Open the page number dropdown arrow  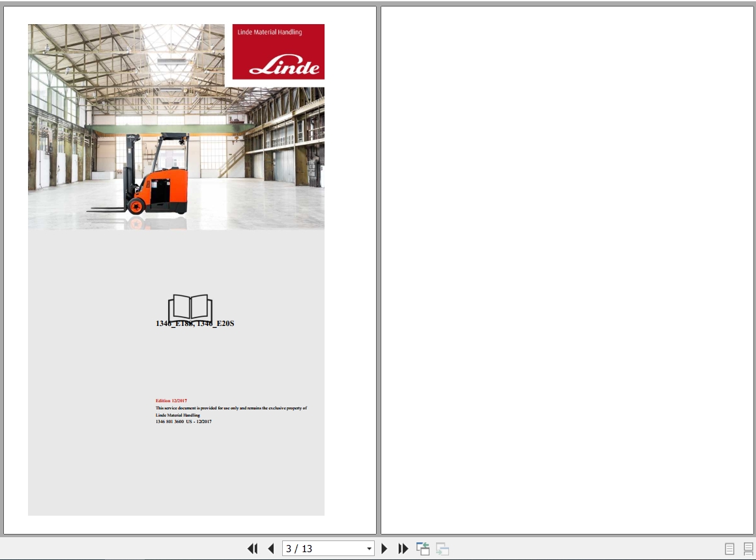pos(369,548)
